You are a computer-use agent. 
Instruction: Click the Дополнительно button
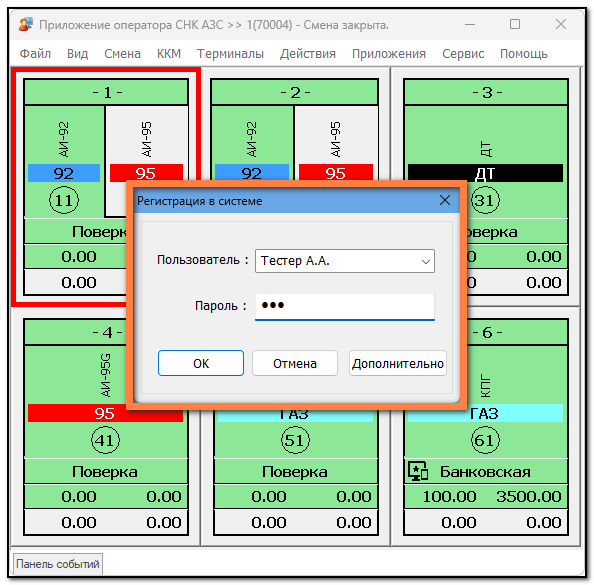[x=398, y=363]
